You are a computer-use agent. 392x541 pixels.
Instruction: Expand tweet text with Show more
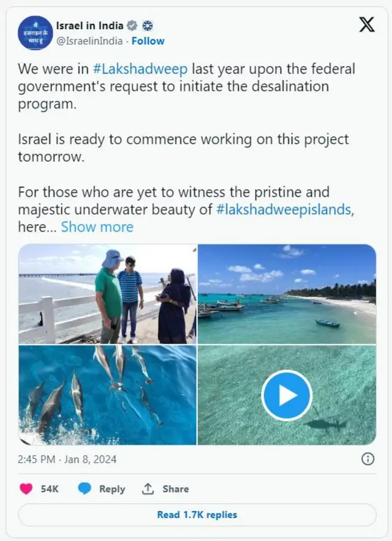click(97, 227)
